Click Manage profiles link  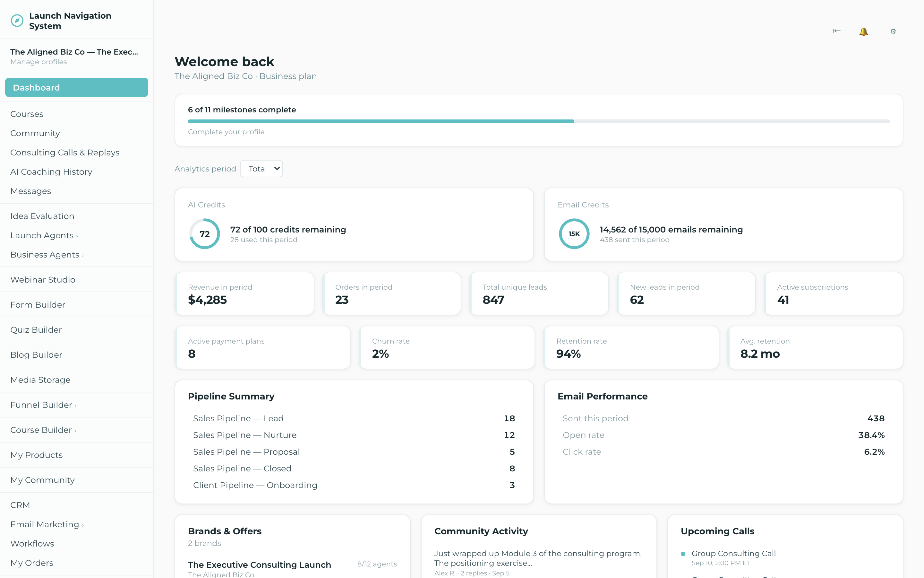(38, 62)
